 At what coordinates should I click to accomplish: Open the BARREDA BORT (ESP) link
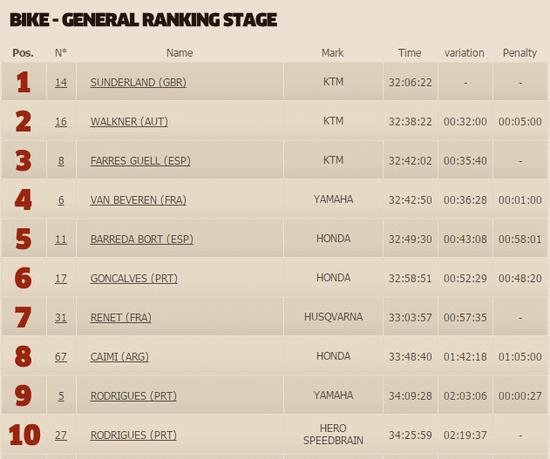tap(142, 239)
